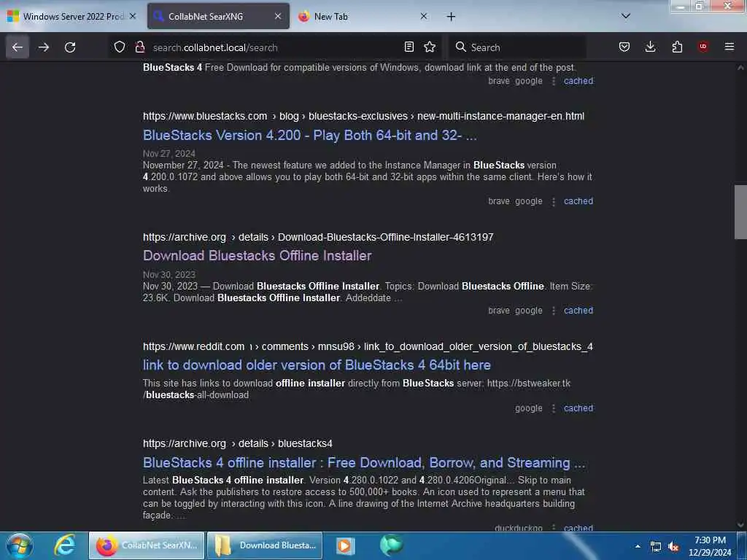Select the CollabNet SearXNG tab

(218, 17)
